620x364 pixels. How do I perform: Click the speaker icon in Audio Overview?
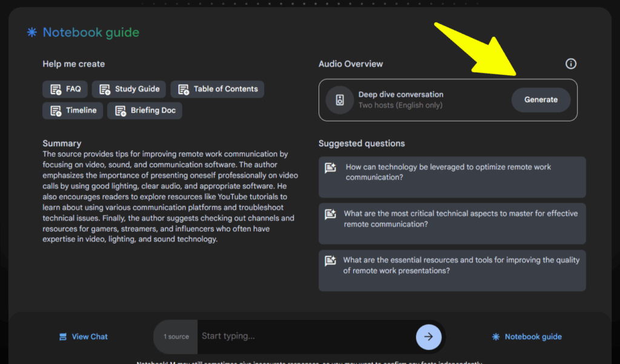tap(340, 100)
